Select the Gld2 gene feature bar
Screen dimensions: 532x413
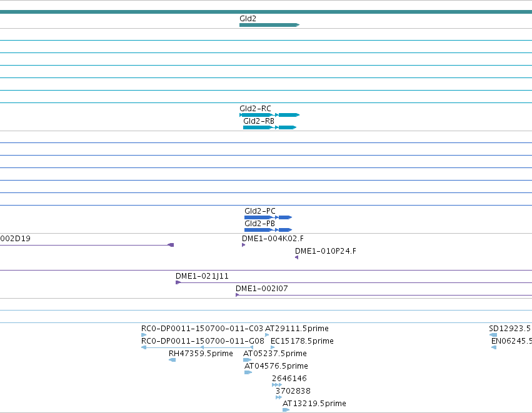(269, 25)
